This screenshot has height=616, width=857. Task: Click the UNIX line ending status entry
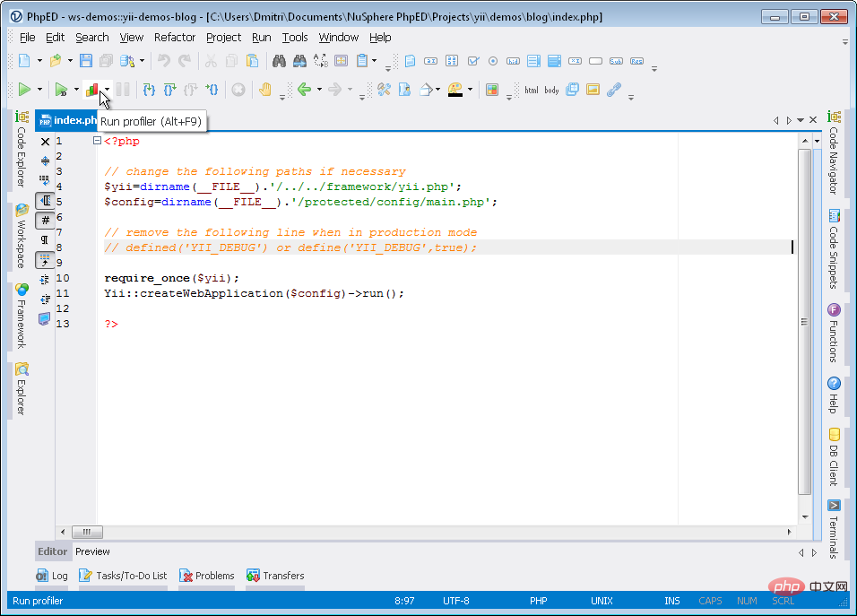pyautogui.click(x=602, y=601)
